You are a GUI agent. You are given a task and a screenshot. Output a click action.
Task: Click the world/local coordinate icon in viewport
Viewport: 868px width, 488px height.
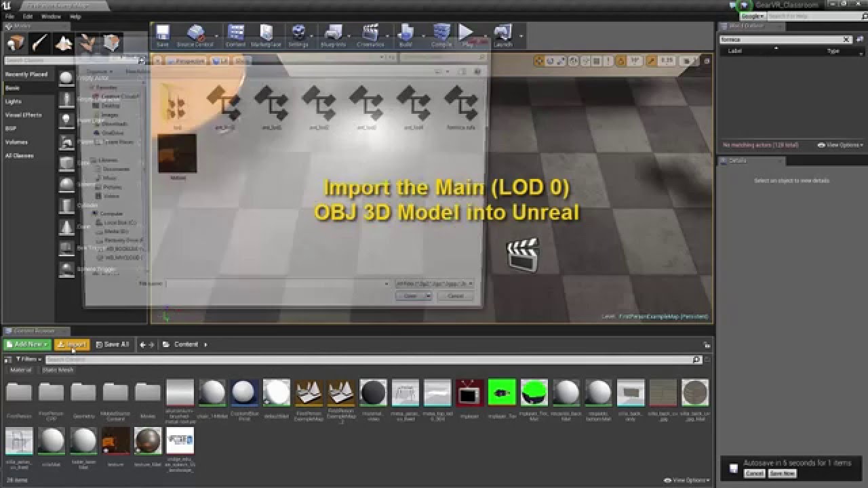coord(574,60)
